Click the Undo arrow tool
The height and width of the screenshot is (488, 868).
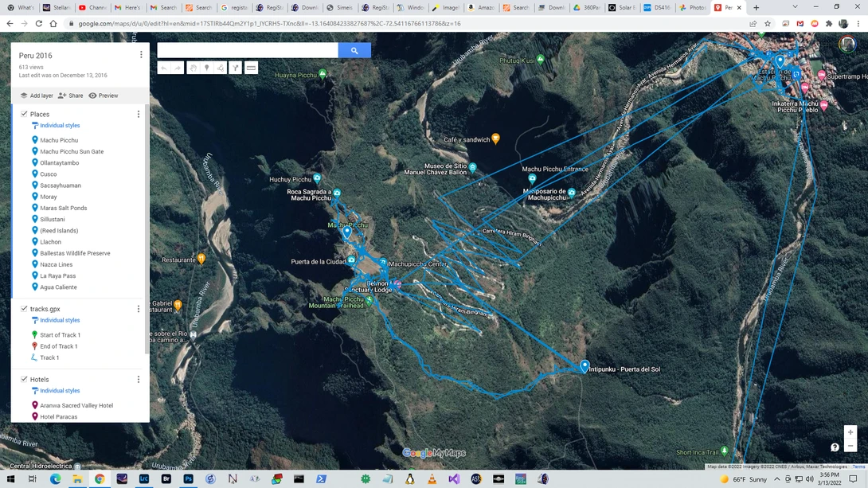(x=164, y=68)
